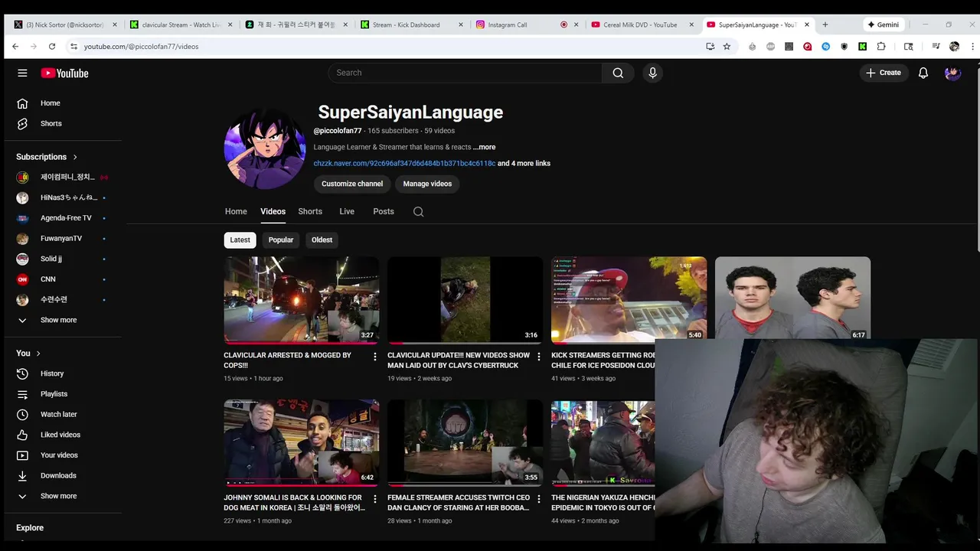Image resolution: width=980 pixels, height=551 pixels.
Task: Click Customize channel button
Action: (352, 184)
